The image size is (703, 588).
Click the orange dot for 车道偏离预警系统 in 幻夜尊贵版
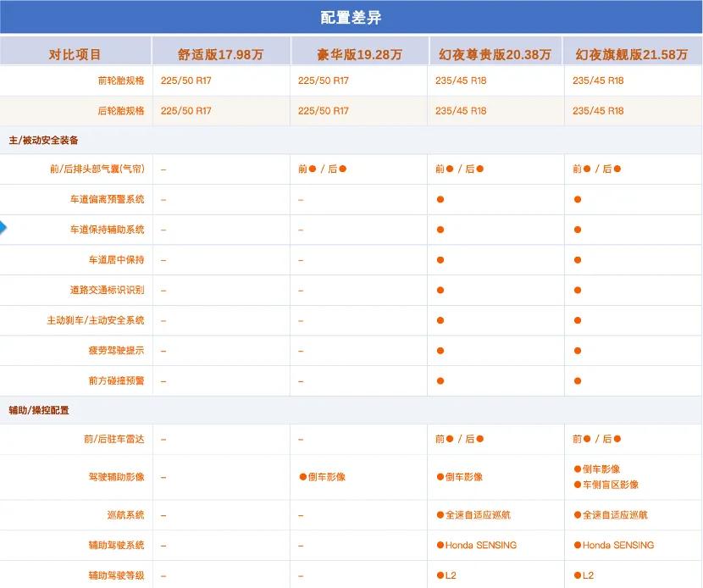click(x=439, y=199)
